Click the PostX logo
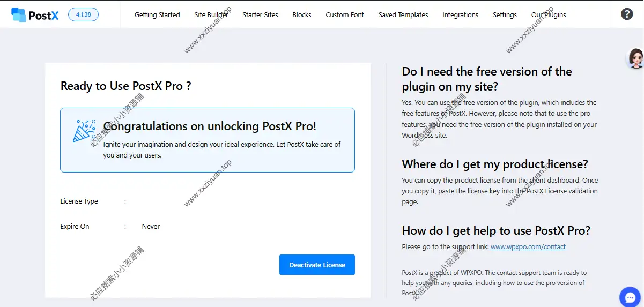Screen dimensions: 644x307 click(35, 14)
